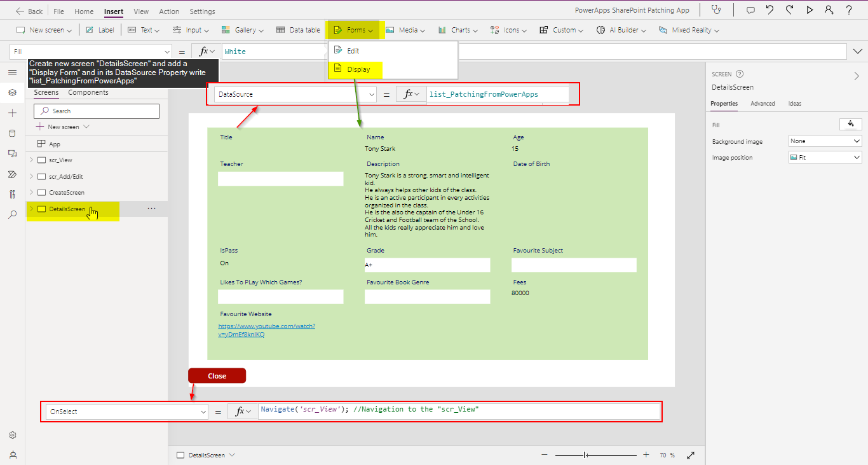
Task: Click New screen in tree view
Action: [x=63, y=127]
